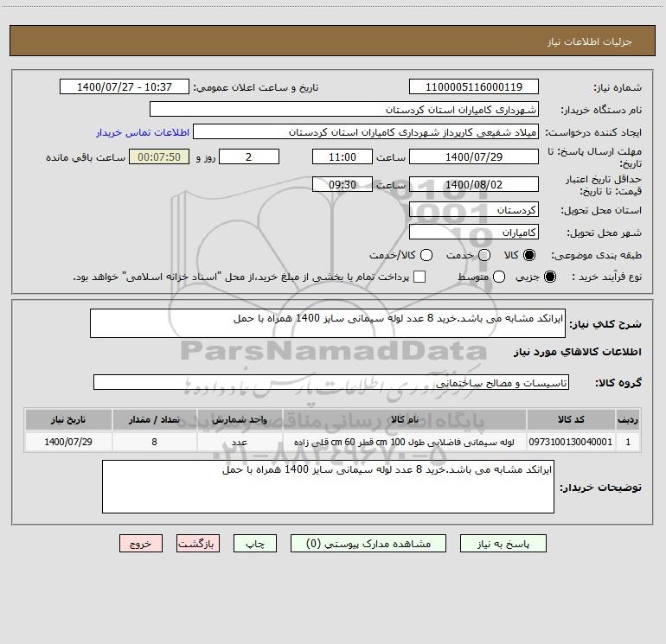Click the buyer notes text area
Viewport: 666px width, 644px height.
[328, 487]
